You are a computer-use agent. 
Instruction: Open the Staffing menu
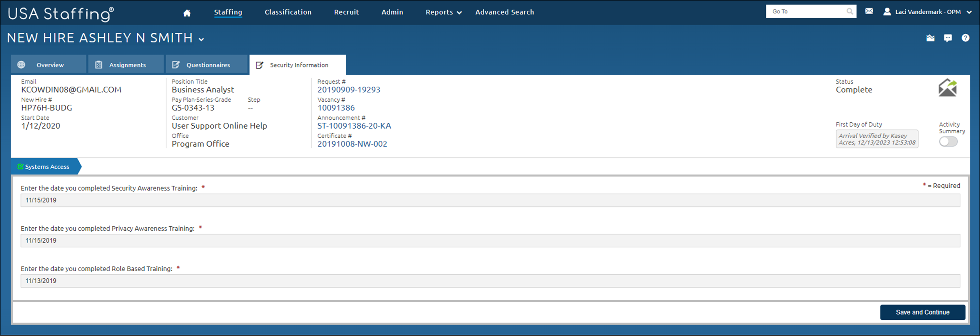pyautogui.click(x=228, y=12)
